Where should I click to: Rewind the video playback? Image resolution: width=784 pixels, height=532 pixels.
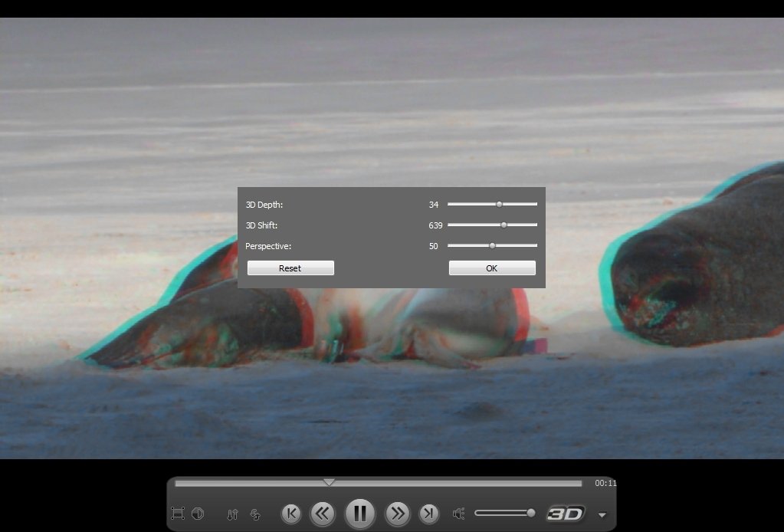pos(323,514)
